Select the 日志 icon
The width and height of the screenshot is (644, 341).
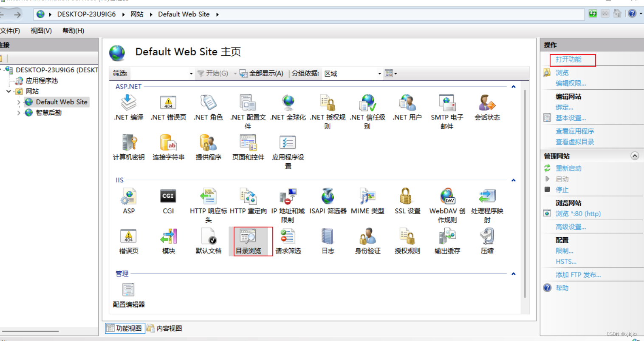[x=328, y=236]
